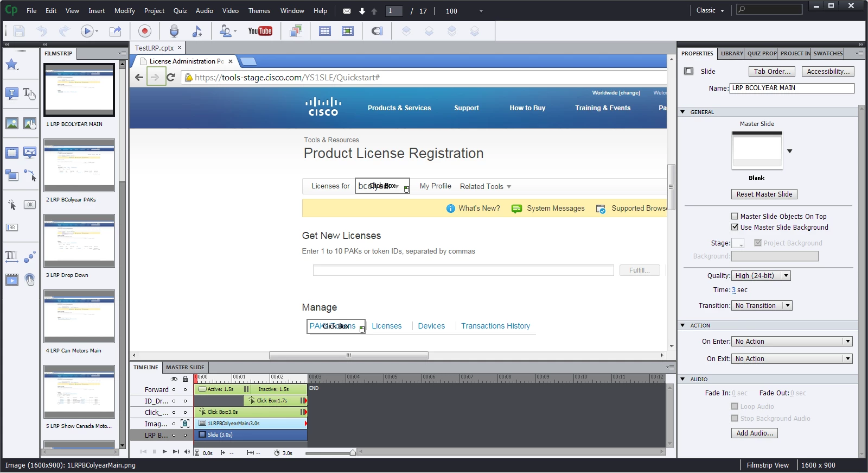Screen dimensions: 868x473
Task: Click the Stage color swatch
Action: tap(738, 243)
